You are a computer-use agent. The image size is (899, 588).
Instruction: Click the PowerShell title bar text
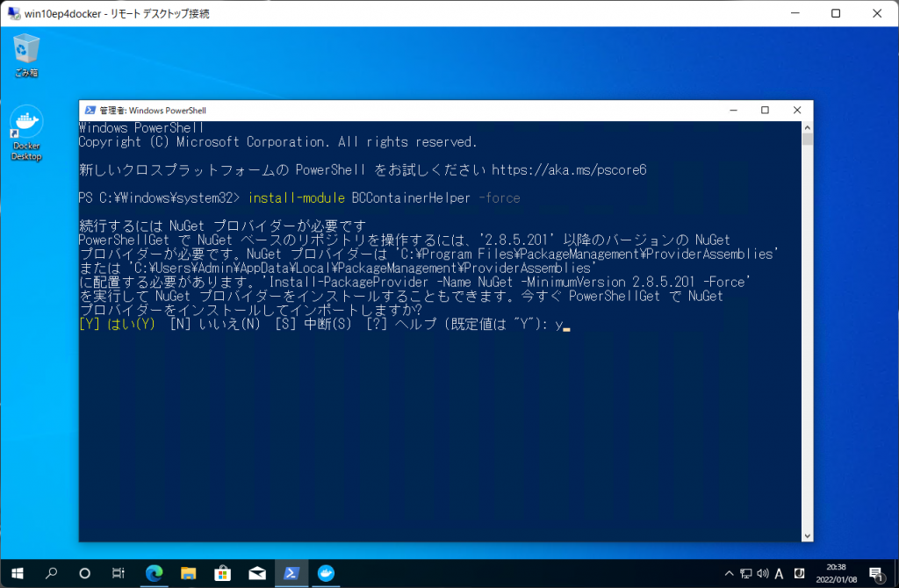tap(153, 111)
